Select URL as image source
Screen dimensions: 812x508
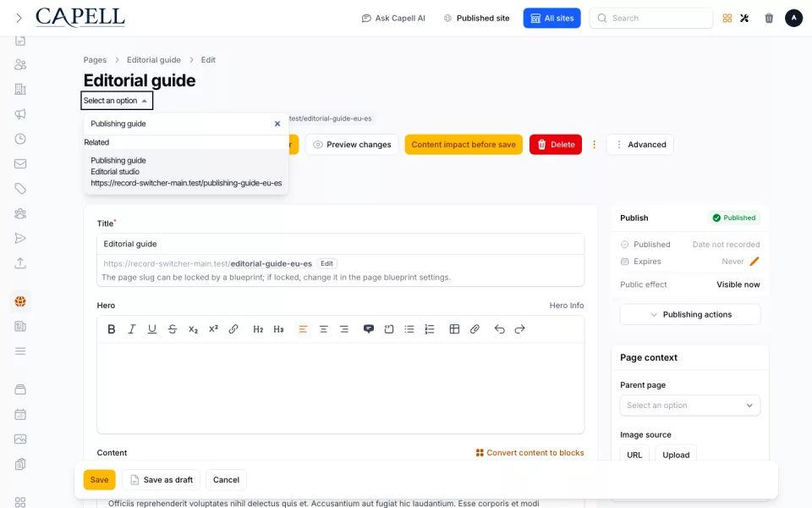(634, 455)
